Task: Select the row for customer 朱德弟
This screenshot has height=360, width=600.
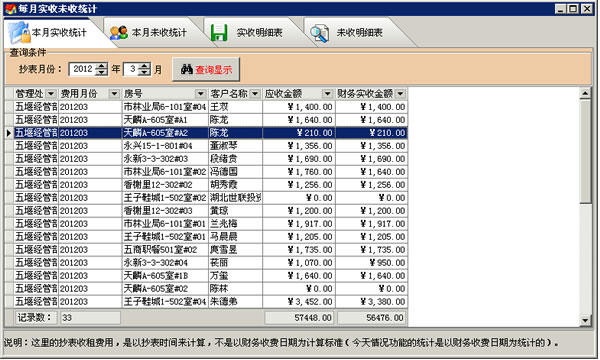Action: pos(207,302)
